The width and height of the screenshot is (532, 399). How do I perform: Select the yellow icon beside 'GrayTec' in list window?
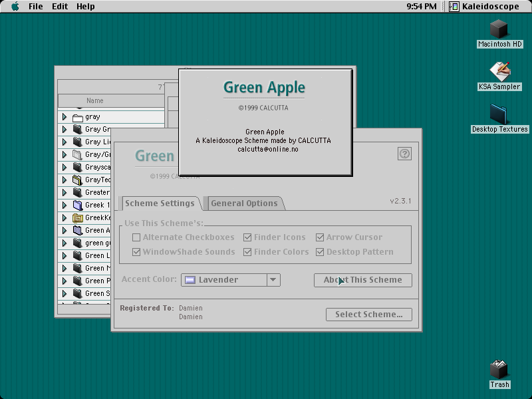pyautogui.click(x=78, y=180)
